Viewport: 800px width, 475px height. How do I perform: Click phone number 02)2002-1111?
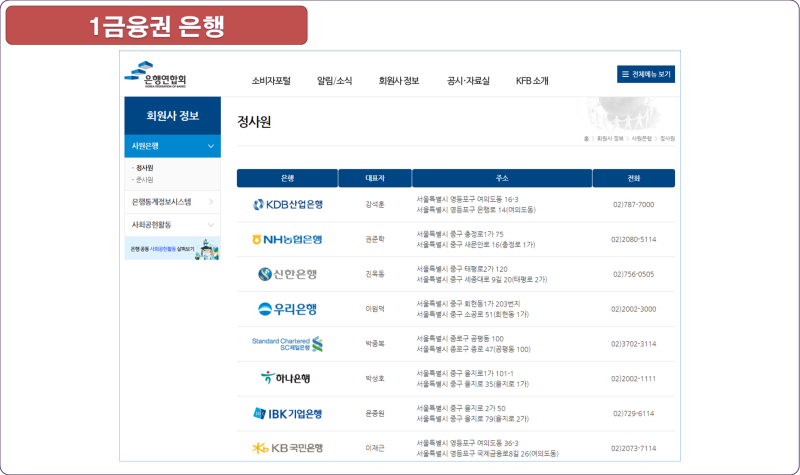(x=634, y=379)
